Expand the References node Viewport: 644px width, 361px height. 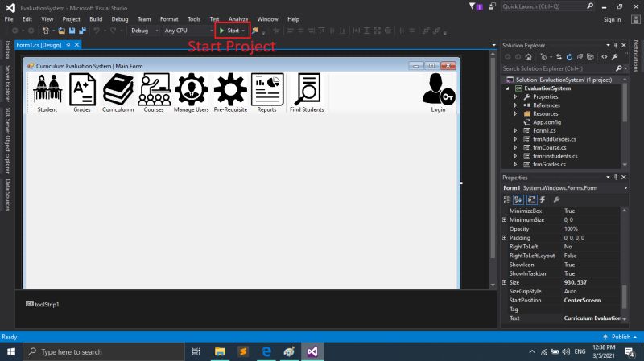[515, 105]
